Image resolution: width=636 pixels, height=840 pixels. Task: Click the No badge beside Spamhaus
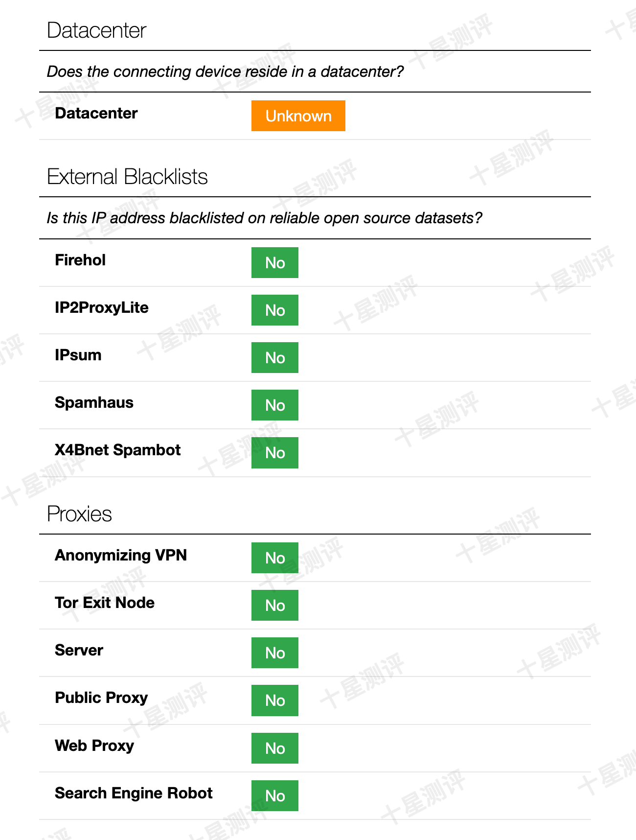(x=275, y=405)
